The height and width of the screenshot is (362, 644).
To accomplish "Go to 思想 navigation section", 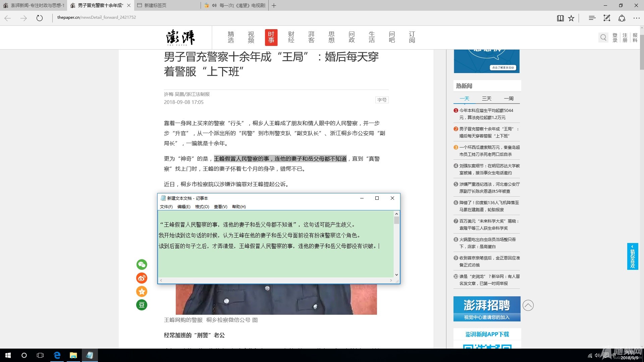I will (331, 37).
